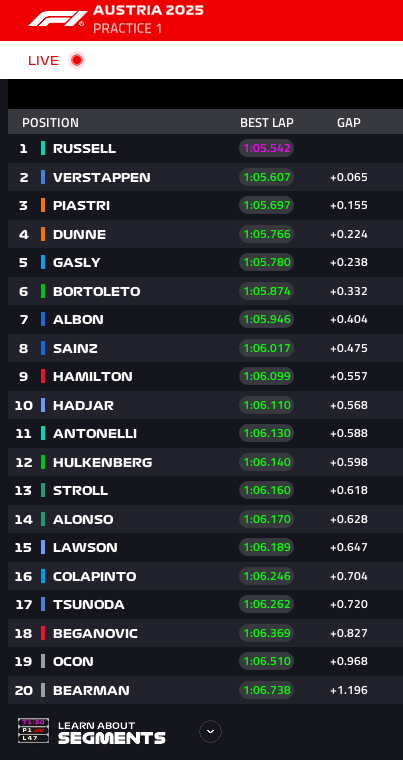Select the Colapinto driver row

[205, 576]
